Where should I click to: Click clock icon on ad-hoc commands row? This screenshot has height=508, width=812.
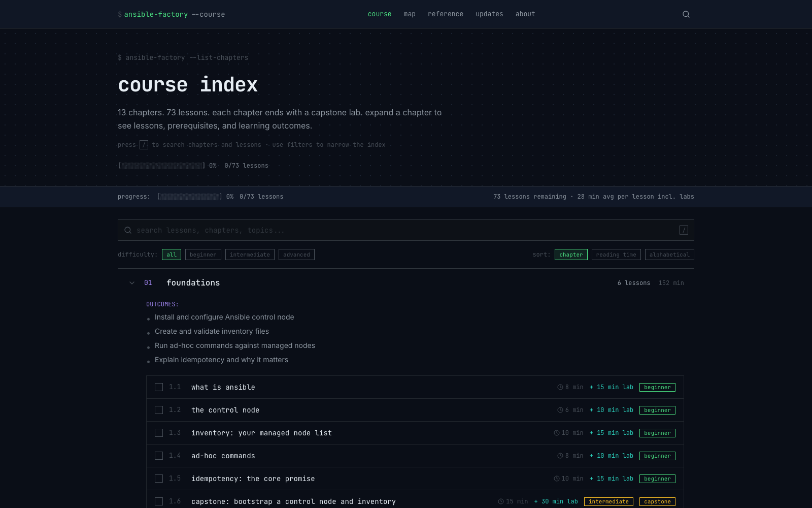pyautogui.click(x=560, y=456)
